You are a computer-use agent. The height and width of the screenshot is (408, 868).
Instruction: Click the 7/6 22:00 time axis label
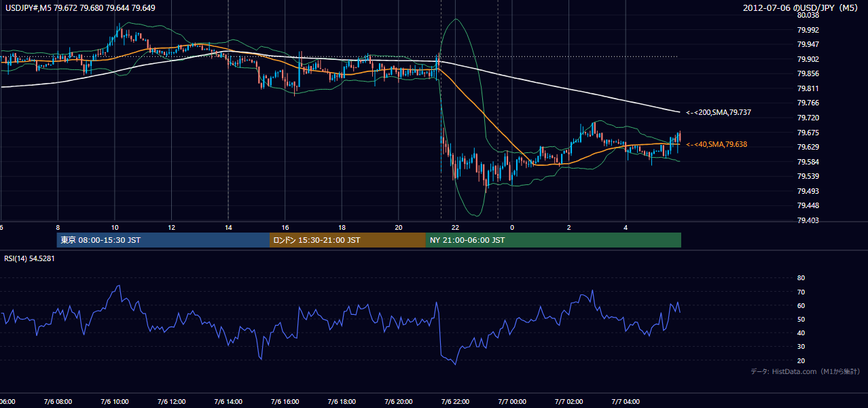point(455,401)
